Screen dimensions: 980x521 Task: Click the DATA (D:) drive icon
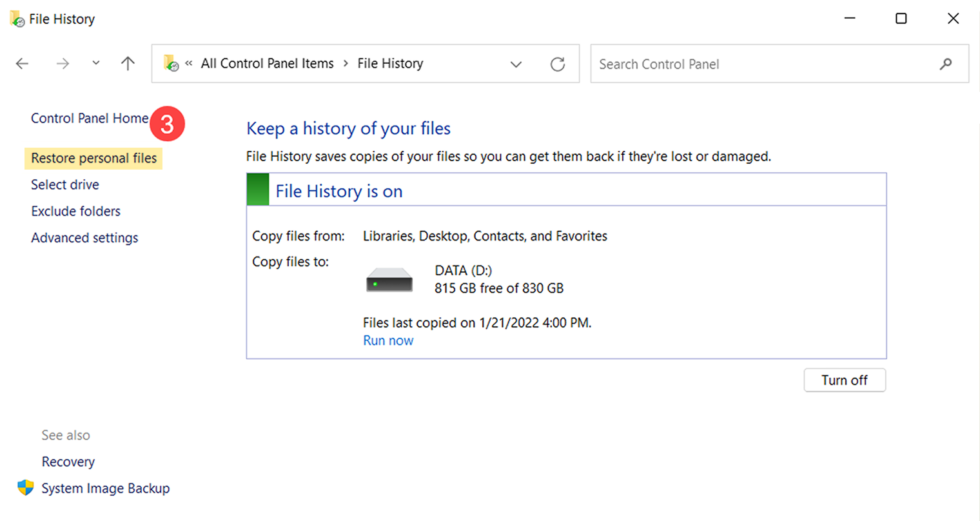[x=388, y=278]
